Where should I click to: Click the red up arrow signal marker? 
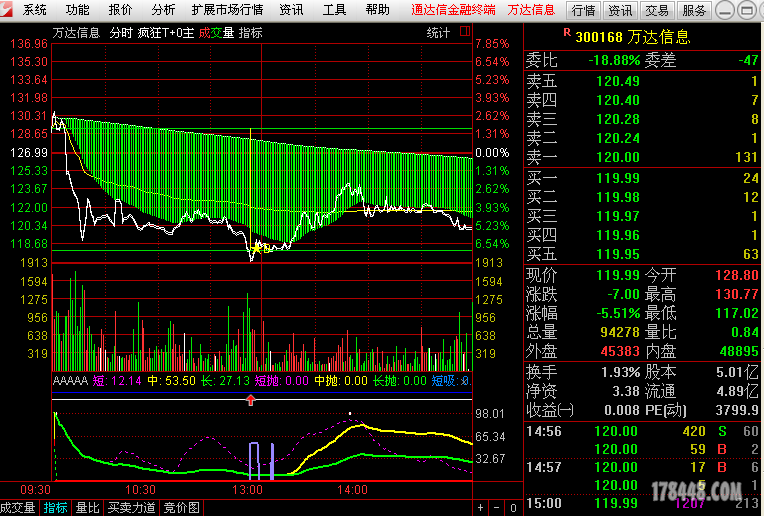pos(250,400)
